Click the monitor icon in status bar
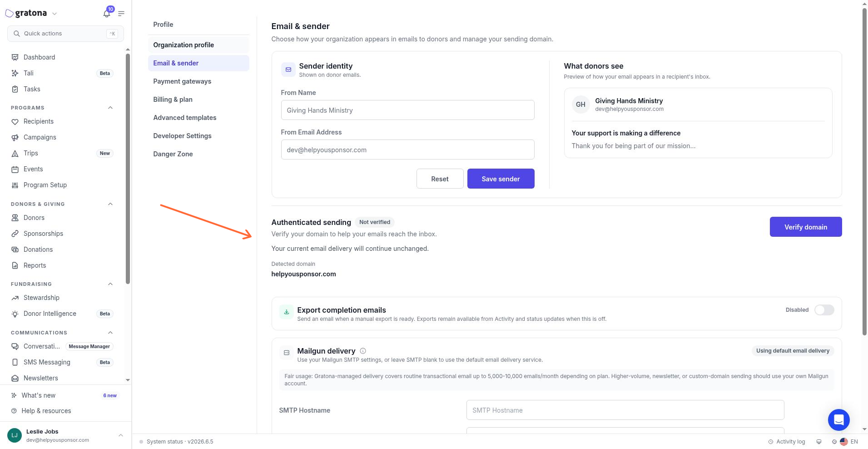 click(819, 442)
